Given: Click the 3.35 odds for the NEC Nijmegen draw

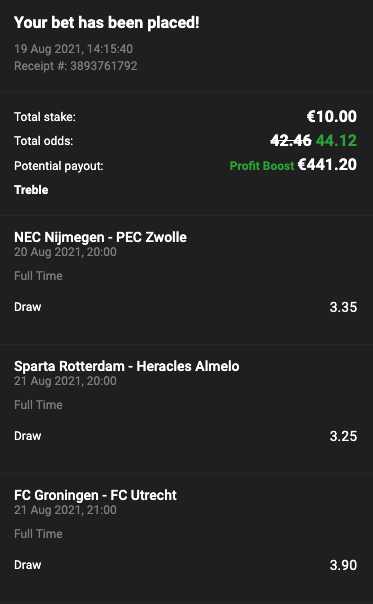Looking at the screenshot, I should click(x=343, y=307).
